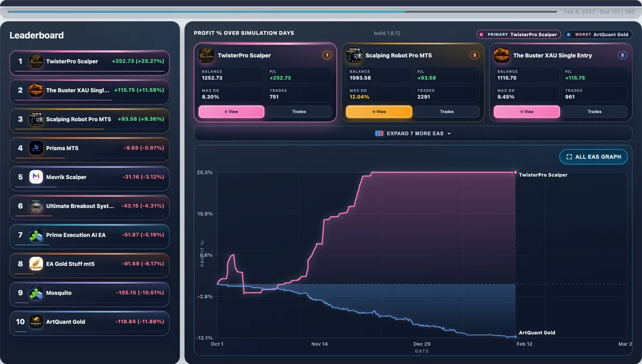Click the TwisterPro Scalper leaderboard icon

pyautogui.click(x=36, y=61)
